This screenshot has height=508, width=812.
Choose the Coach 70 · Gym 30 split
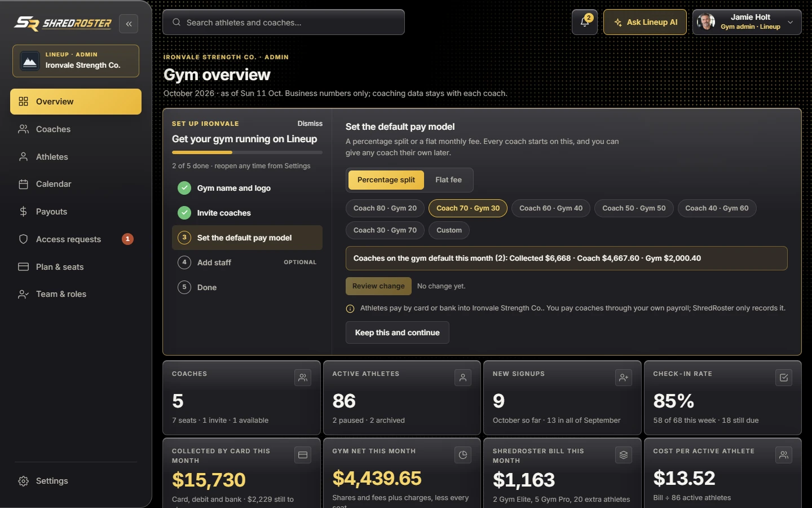tap(468, 208)
